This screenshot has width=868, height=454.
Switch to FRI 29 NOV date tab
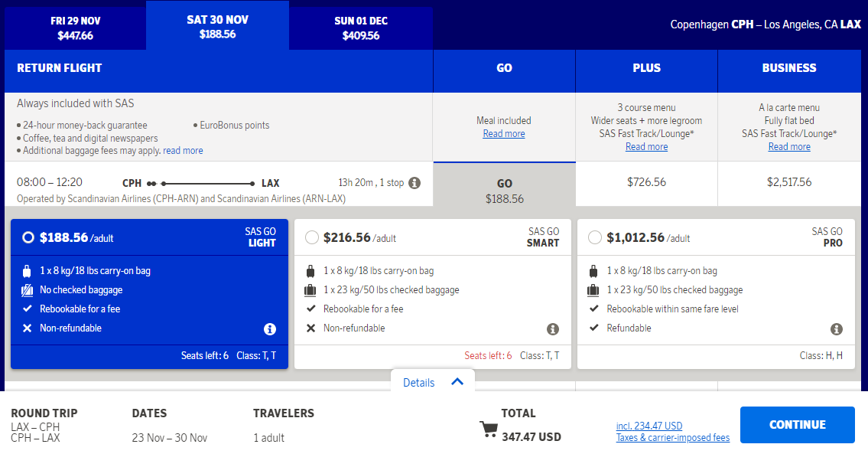(x=75, y=28)
